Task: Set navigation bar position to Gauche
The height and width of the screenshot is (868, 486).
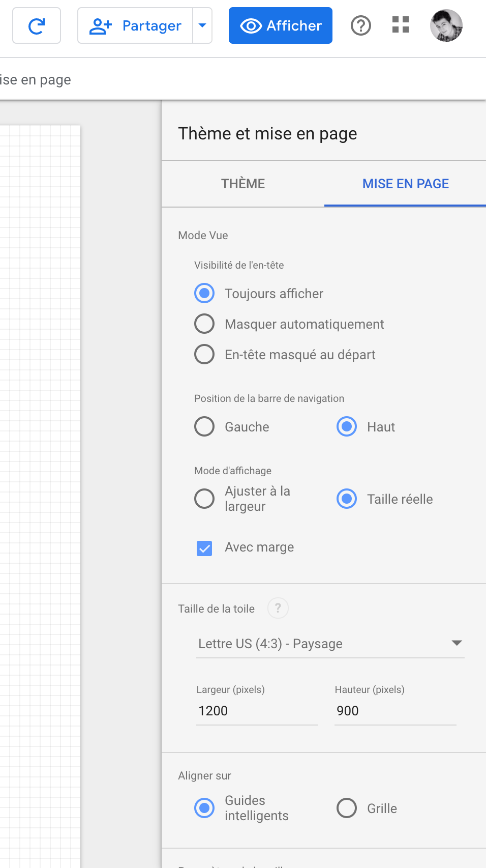Action: point(204,426)
